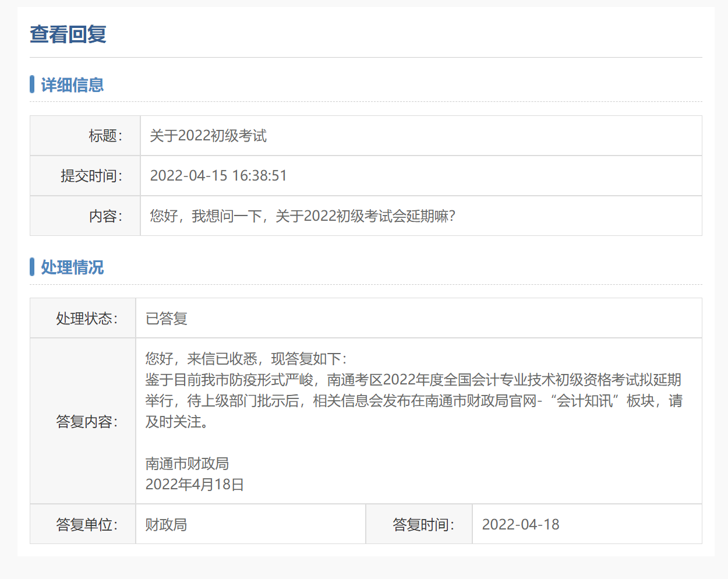This screenshot has width=728, height=579.
Task: Select the 处理情况 section header
Action: [x=71, y=267]
